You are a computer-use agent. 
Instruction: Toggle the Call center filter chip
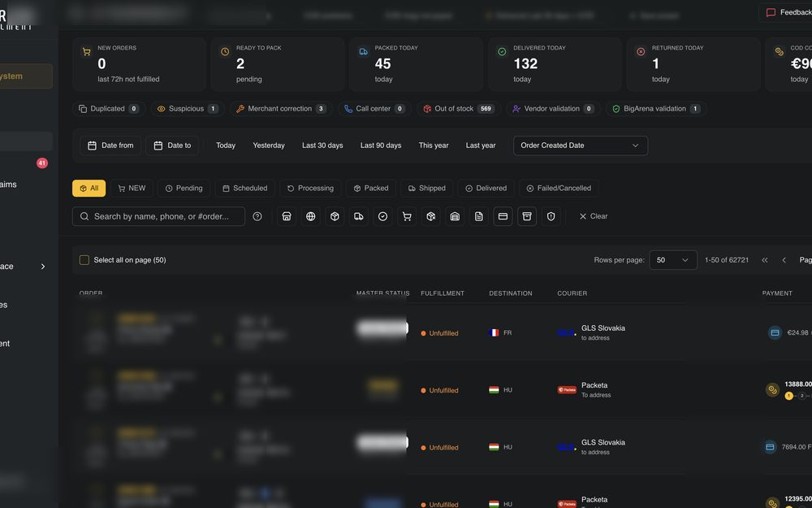(x=374, y=109)
